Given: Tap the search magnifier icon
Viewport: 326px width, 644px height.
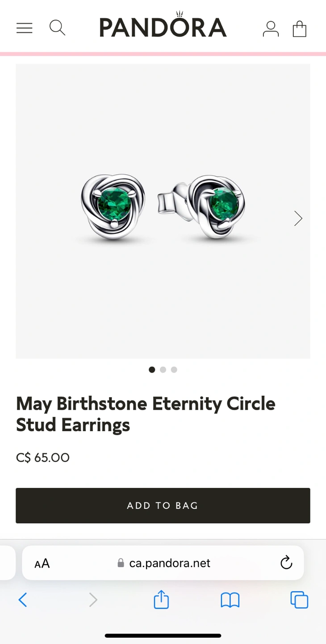Looking at the screenshot, I should click(x=57, y=28).
